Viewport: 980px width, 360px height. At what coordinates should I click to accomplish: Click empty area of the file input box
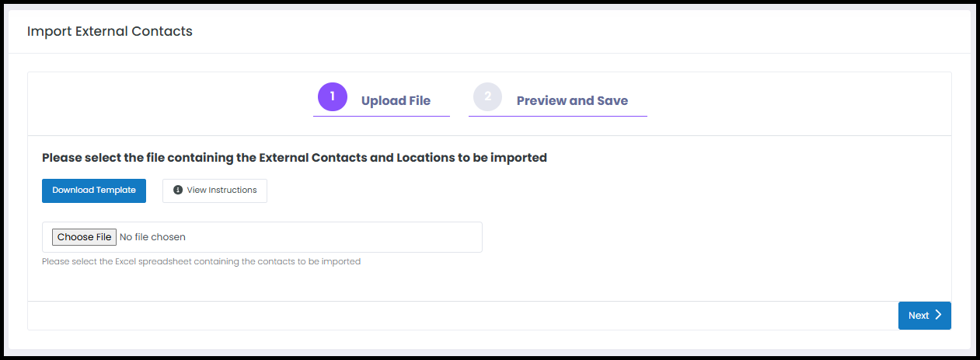(x=334, y=237)
